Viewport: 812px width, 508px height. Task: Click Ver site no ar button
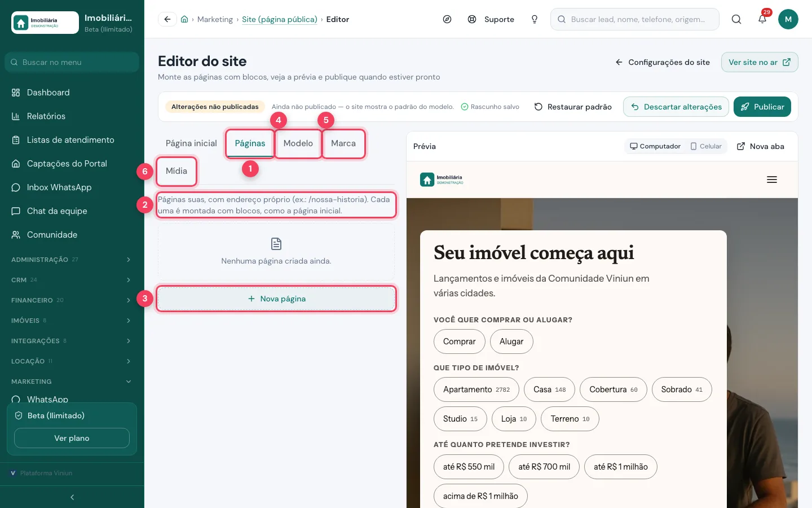click(x=760, y=62)
